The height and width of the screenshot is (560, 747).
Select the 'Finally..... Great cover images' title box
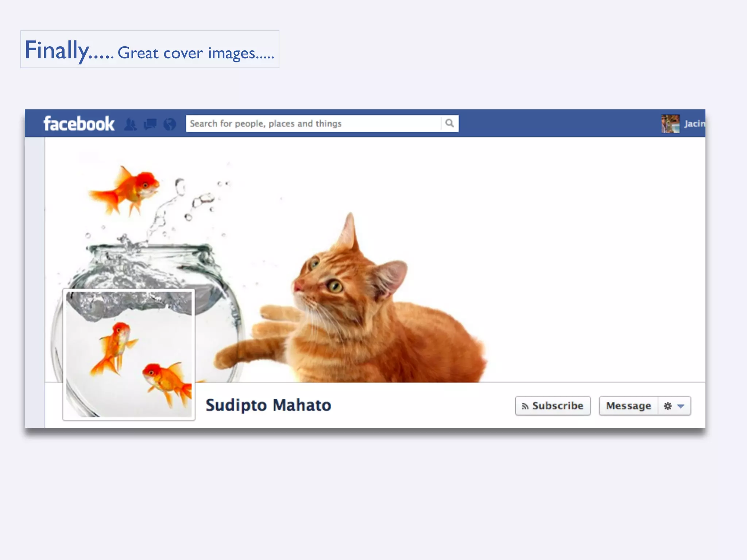150,49
